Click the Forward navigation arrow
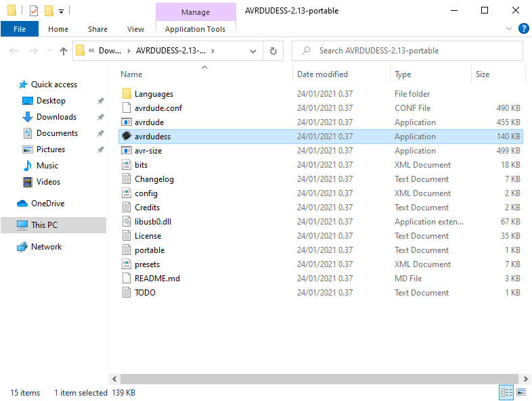The width and height of the screenshot is (532, 401). pyautogui.click(x=34, y=51)
